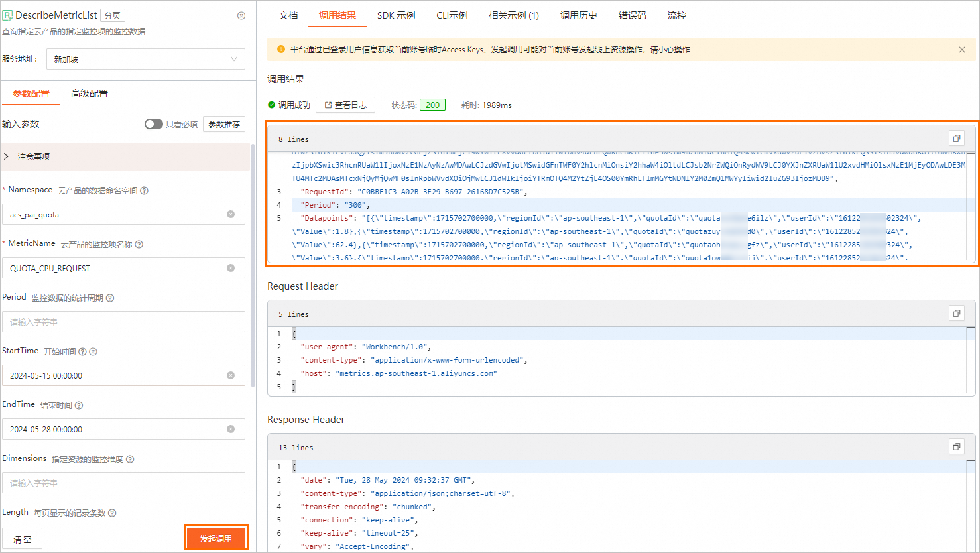Viewport: 980px width, 553px height.
Task: Click the transfer-encoding chunked line
Action: 368,507
